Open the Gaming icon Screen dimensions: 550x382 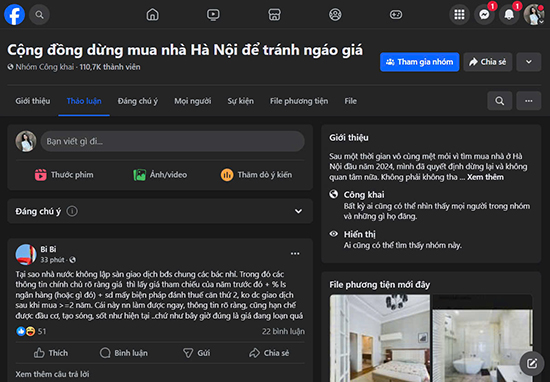pyautogui.click(x=396, y=15)
